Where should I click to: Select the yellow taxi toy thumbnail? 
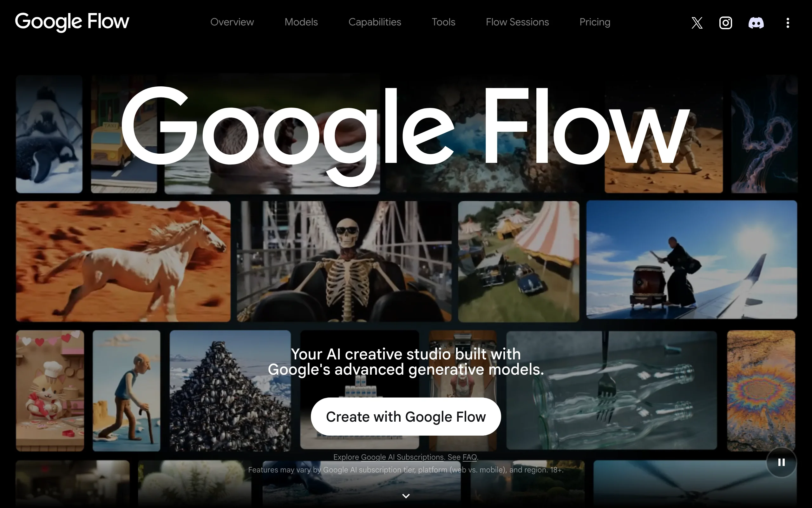point(124,134)
